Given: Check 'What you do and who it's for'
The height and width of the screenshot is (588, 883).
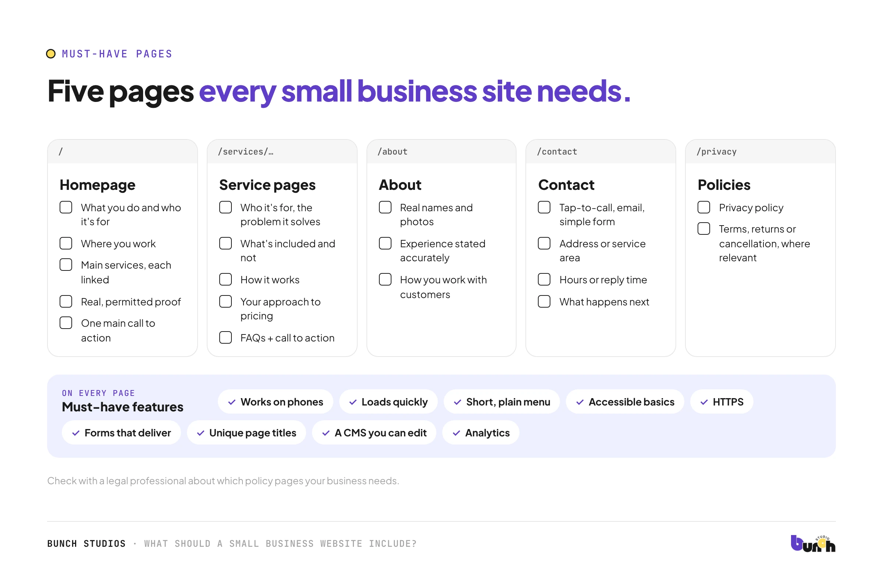Looking at the screenshot, I should point(66,208).
